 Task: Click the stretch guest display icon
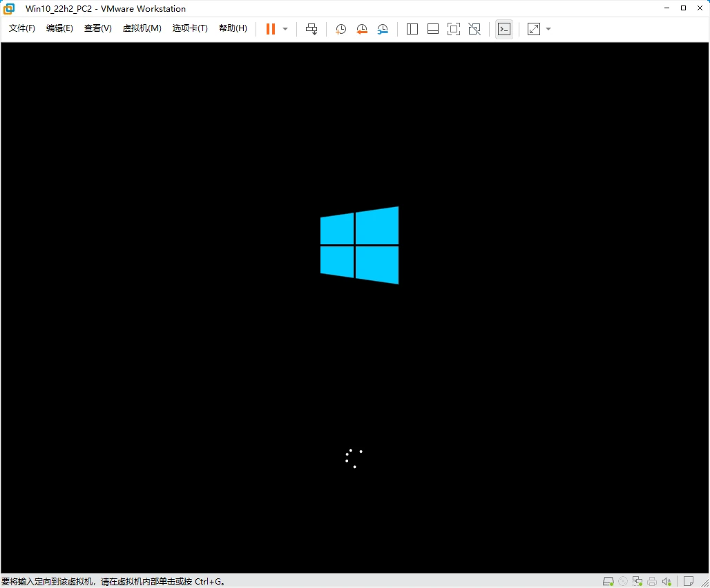point(534,29)
